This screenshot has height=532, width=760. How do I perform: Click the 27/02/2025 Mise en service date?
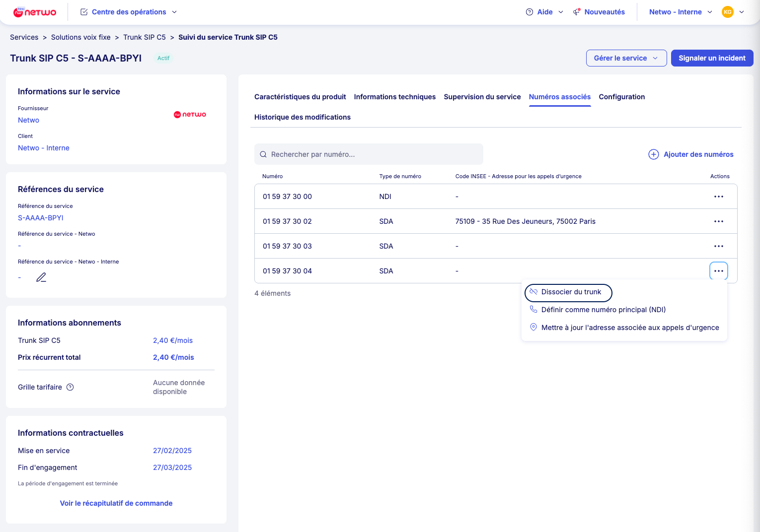(172, 451)
